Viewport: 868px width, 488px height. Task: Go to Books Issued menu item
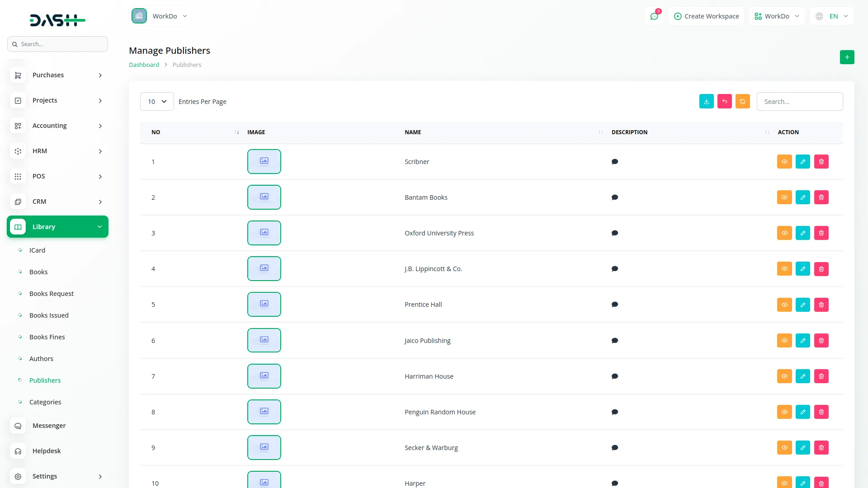click(x=49, y=315)
